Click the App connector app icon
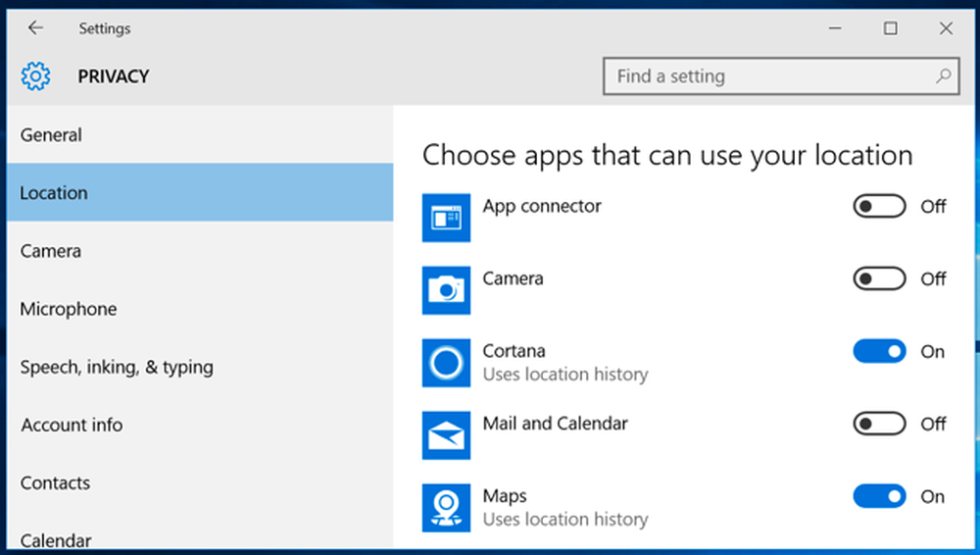 [x=446, y=218]
